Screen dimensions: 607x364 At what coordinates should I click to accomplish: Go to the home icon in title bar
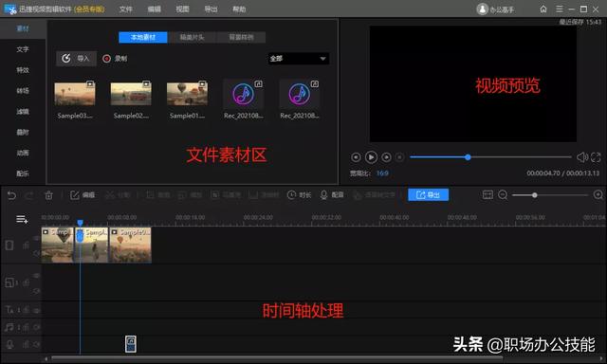tap(543, 9)
